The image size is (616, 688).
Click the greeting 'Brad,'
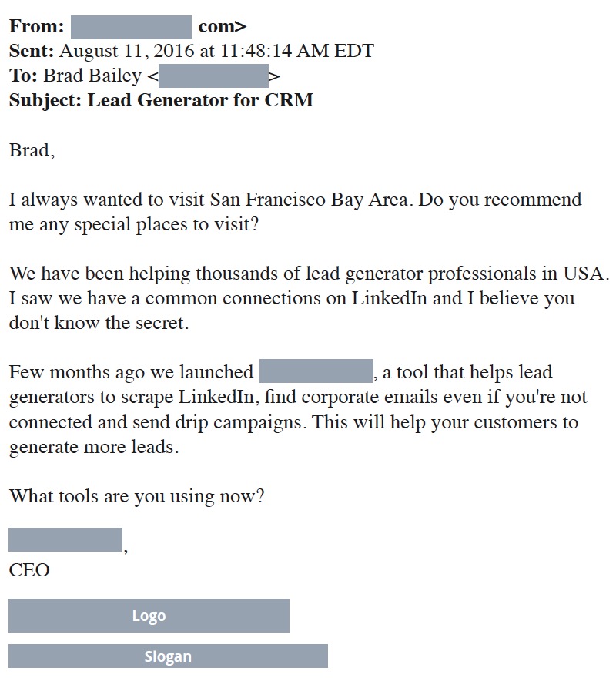pyautogui.click(x=32, y=150)
